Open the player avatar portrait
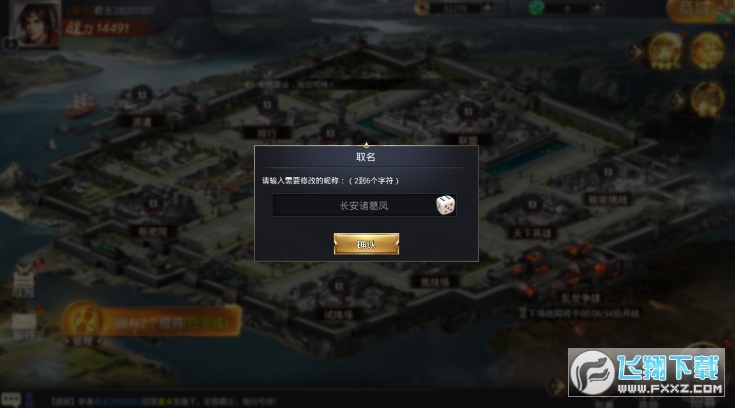 (x=36, y=24)
